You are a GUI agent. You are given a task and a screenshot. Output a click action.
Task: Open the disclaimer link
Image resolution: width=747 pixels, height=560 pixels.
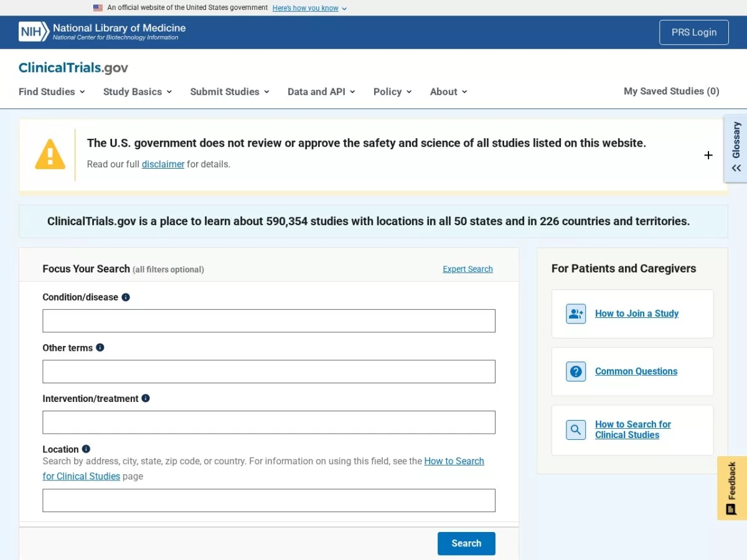pyautogui.click(x=163, y=164)
